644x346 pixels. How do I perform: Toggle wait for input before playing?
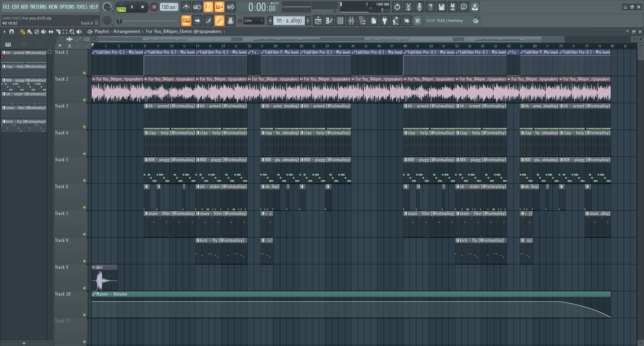coord(197,7)
